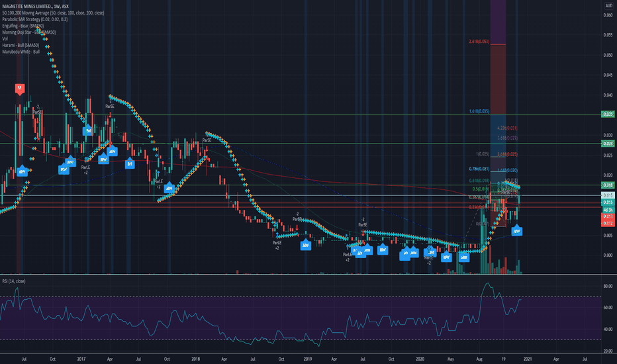Screen dimensions: 617x364
Task: Click the green 0.018 price line label
Action: click(x=608, y=185)
